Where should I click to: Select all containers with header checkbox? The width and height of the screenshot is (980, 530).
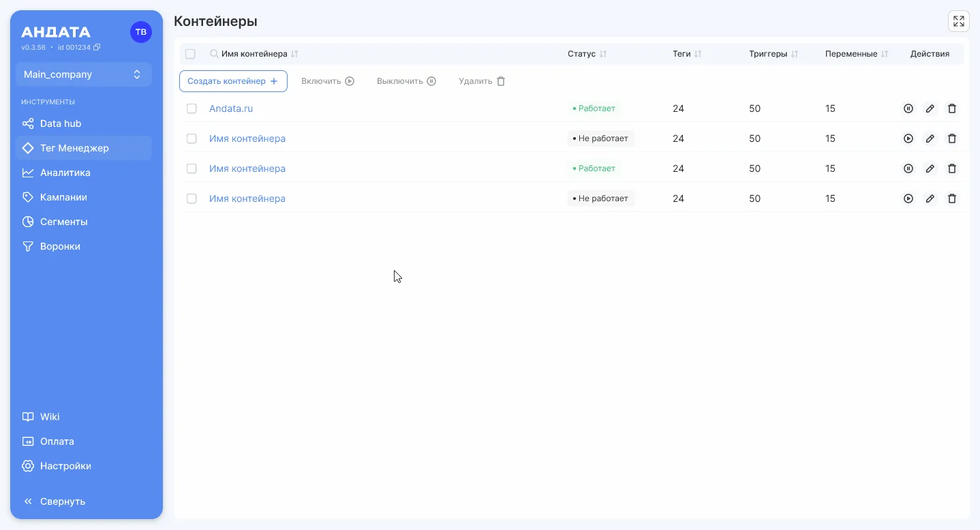190,54
